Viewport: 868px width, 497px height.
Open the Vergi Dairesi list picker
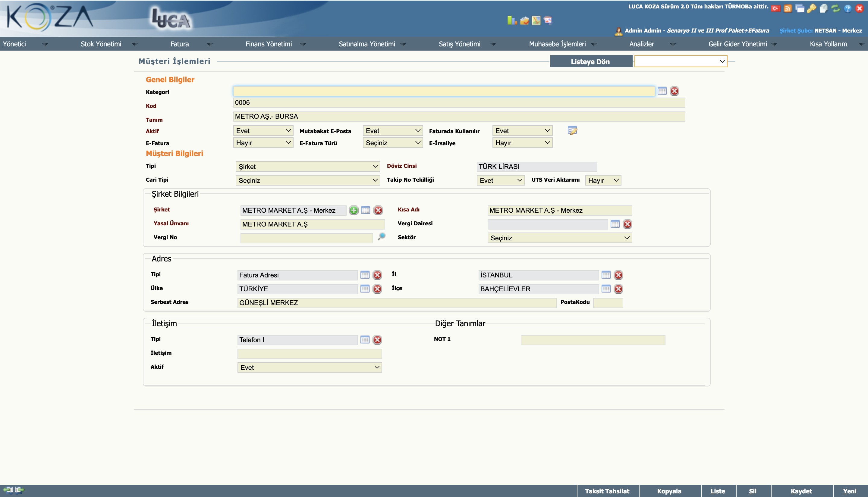click(x=615, y=224)
